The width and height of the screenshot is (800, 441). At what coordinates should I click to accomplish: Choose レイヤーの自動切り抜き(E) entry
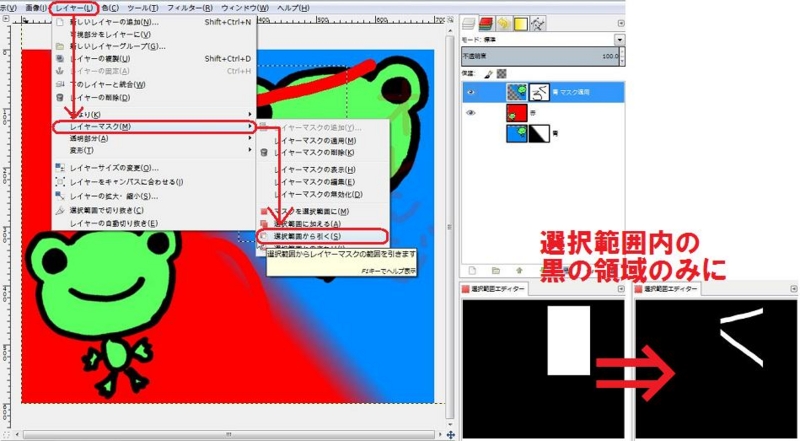(154, 224)
